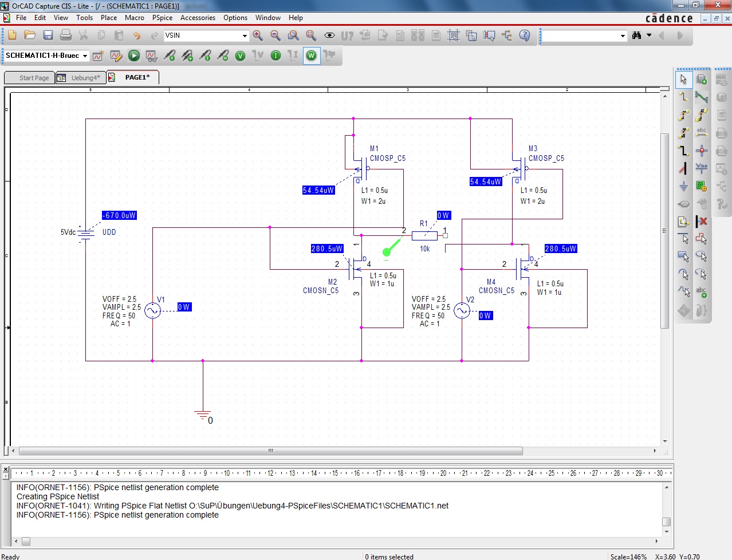Screen dimensions: 732x560
Task: Zoom in on the schematic
Action: tap(258, 36)
